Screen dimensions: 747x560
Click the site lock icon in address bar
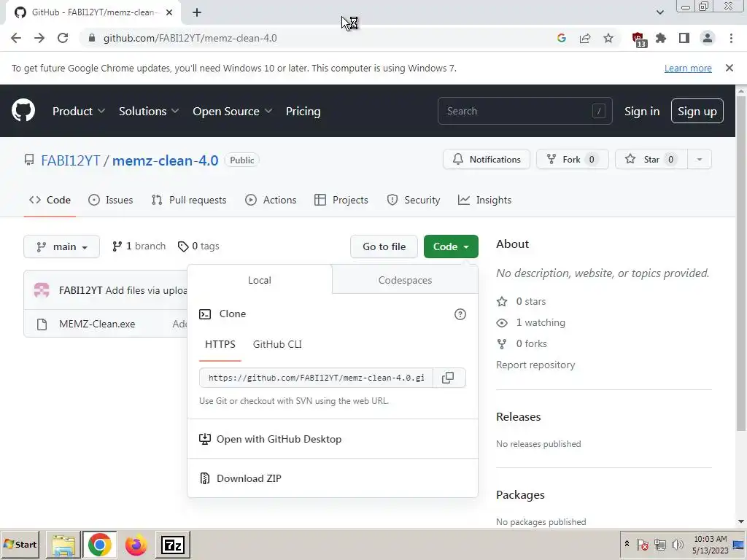pyautogui.click(x=92, y=38)
